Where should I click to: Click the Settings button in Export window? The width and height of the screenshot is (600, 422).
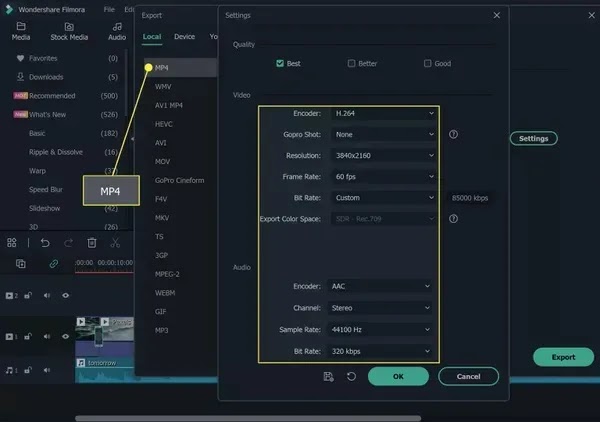[533, 138]
